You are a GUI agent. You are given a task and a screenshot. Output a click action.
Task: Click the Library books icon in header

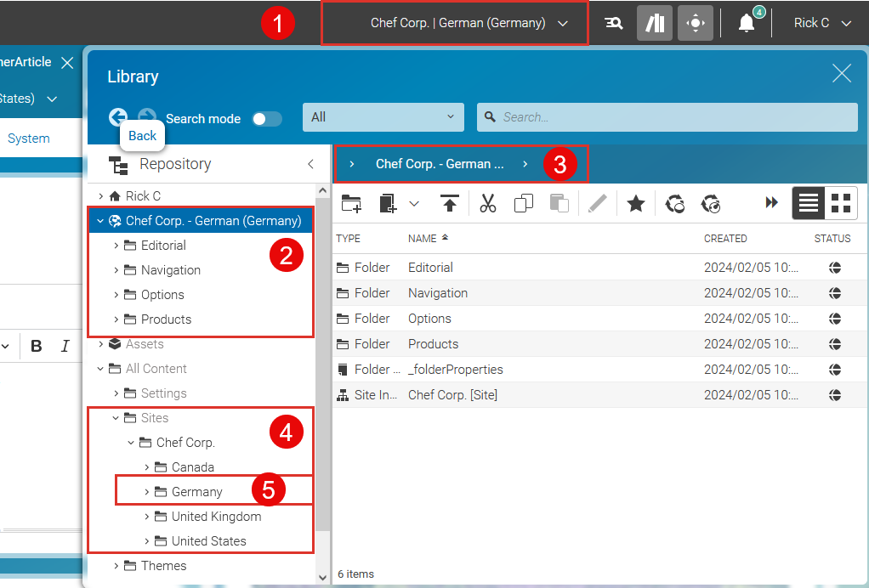(654, 23)
